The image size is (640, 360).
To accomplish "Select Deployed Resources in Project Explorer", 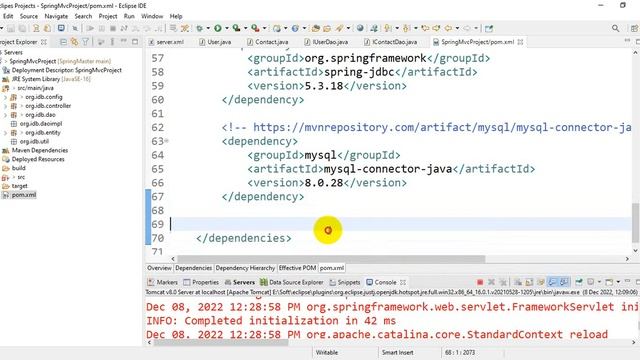I will 38,159.
